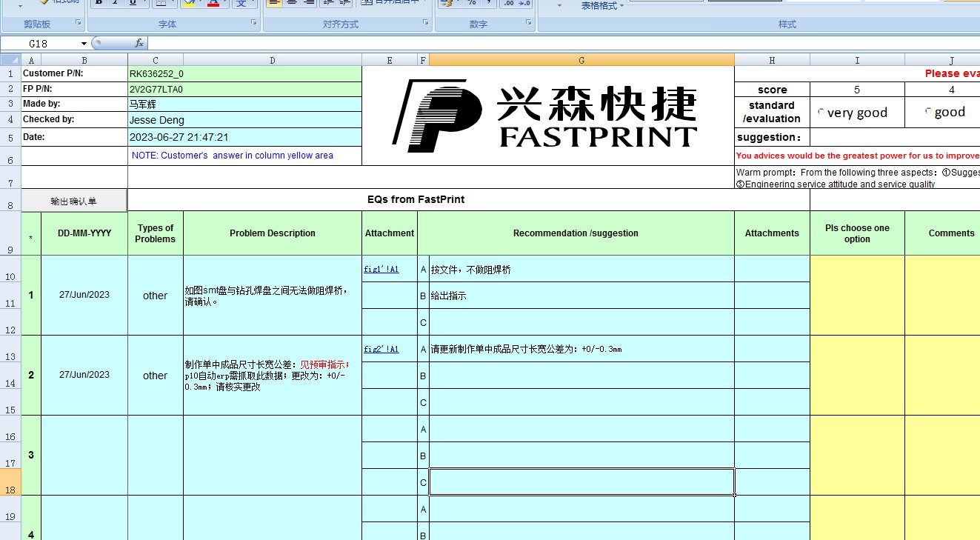Toggle italic I formatting in ribbon
This screenshot has height=540, width=980.
coord(115,3)
